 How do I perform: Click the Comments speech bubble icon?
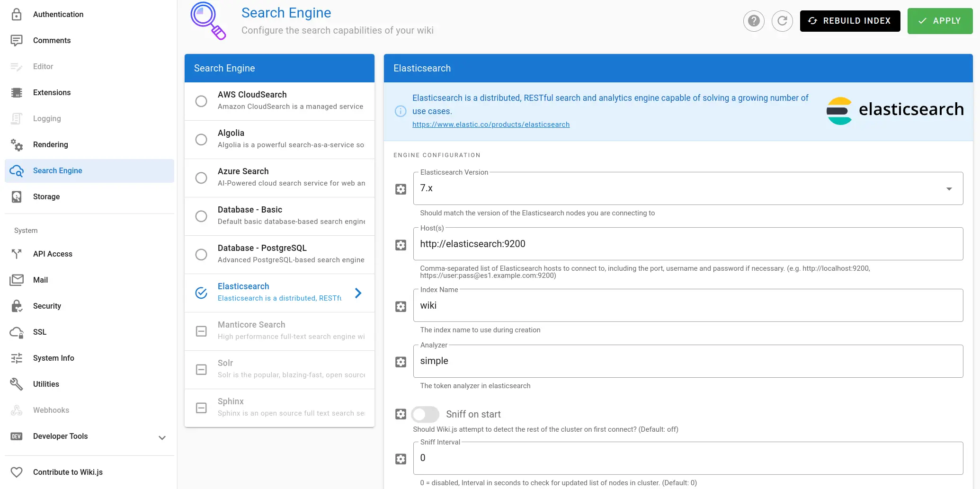tap(17, 40)
